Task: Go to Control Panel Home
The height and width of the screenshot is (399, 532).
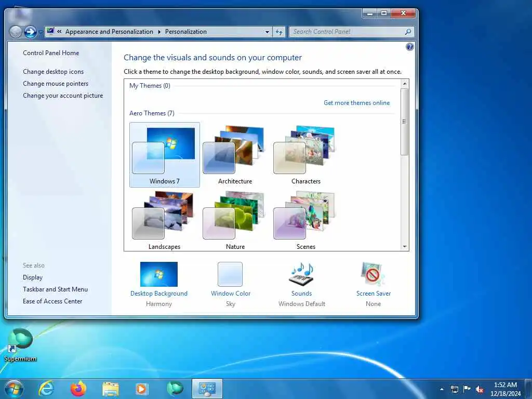Action: pyautogui.click(x=51, y=53)
